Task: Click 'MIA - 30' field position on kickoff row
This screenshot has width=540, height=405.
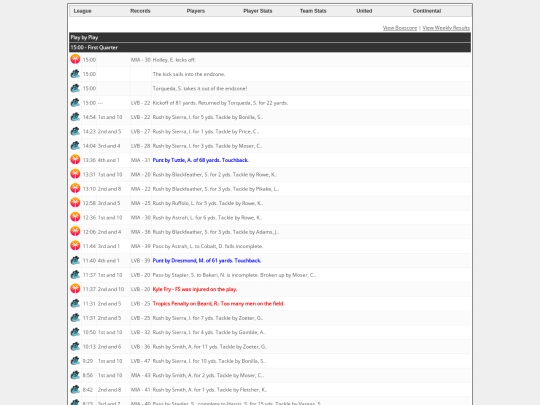Action: pyautogui.click(x=141, y=60)
